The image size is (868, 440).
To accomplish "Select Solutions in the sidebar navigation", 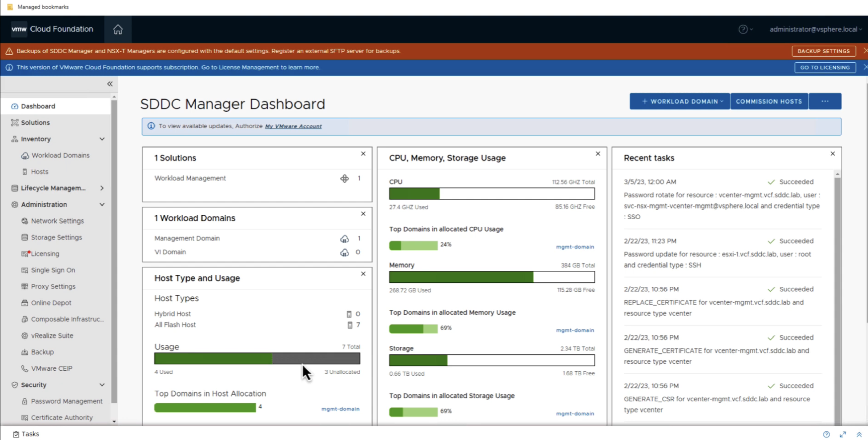I will [x=35, y=122].
